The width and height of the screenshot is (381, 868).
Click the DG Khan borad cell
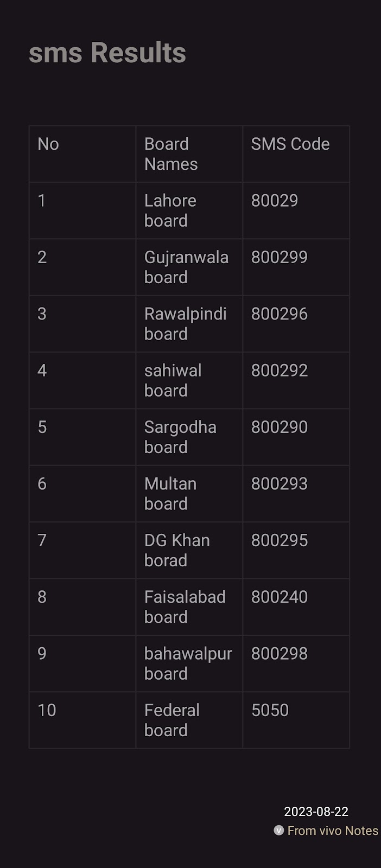[189, 550]
